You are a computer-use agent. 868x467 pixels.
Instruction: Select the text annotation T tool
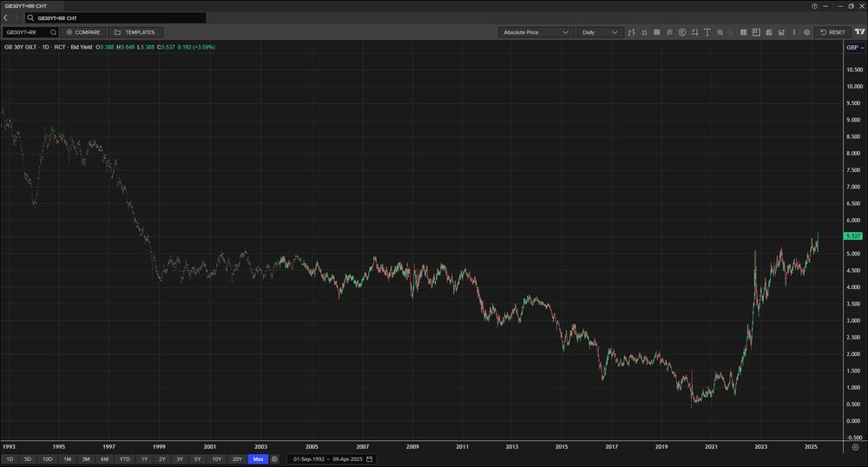[x=707, y=33]
